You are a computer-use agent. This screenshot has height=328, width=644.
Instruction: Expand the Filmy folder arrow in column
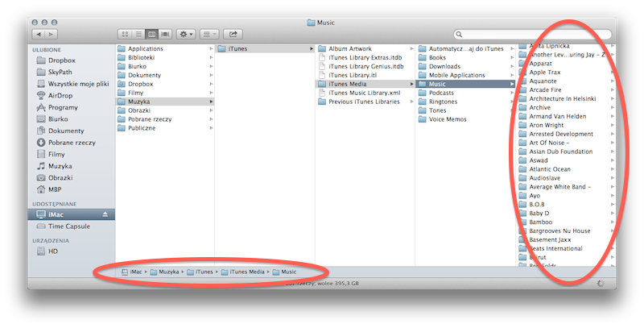click(x=211, y=93)
